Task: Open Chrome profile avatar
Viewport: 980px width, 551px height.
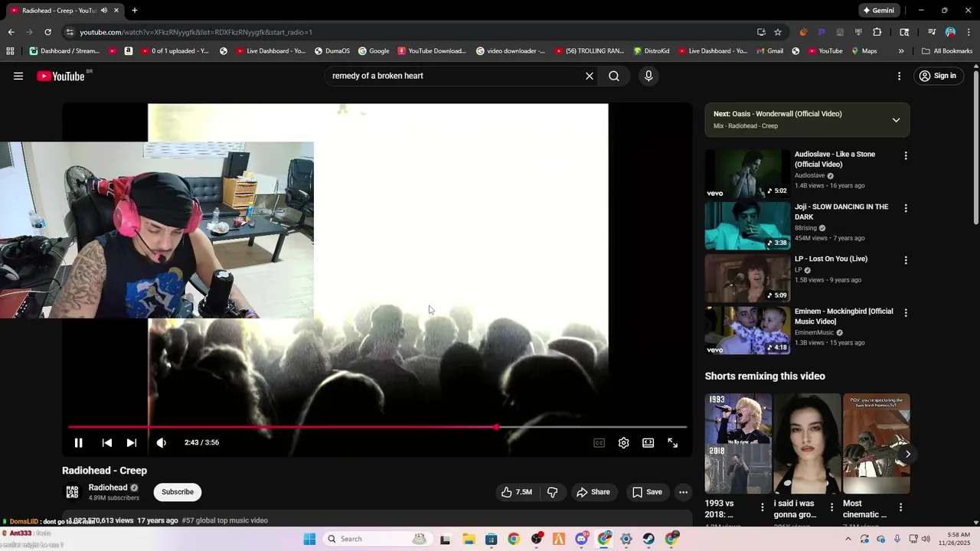Action: coord(950,32)
